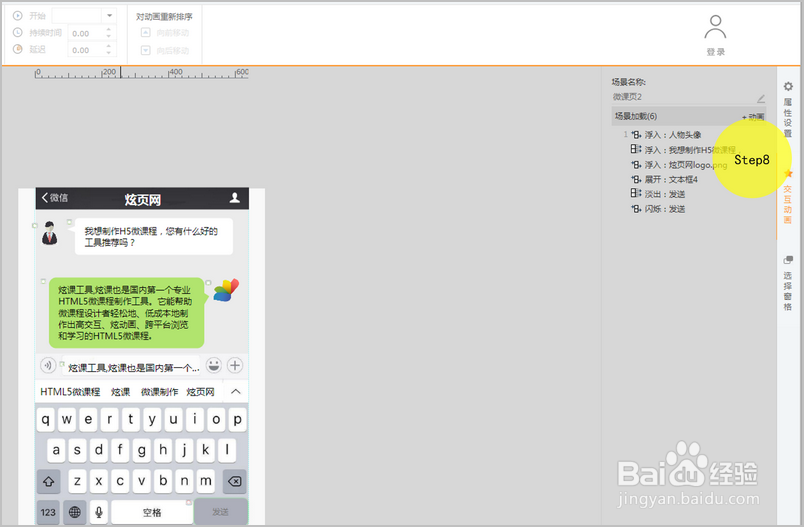Click the 持续时间 clock icon
Viewport: 804px width, 527px height.
point(17,32)
